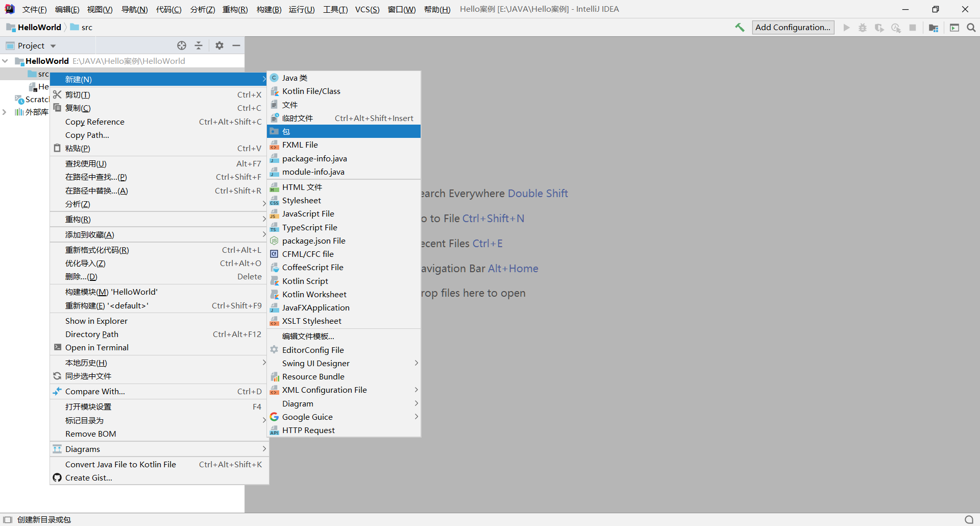Click Convert Java File to Kotlin File

click(x=159, y=464)
